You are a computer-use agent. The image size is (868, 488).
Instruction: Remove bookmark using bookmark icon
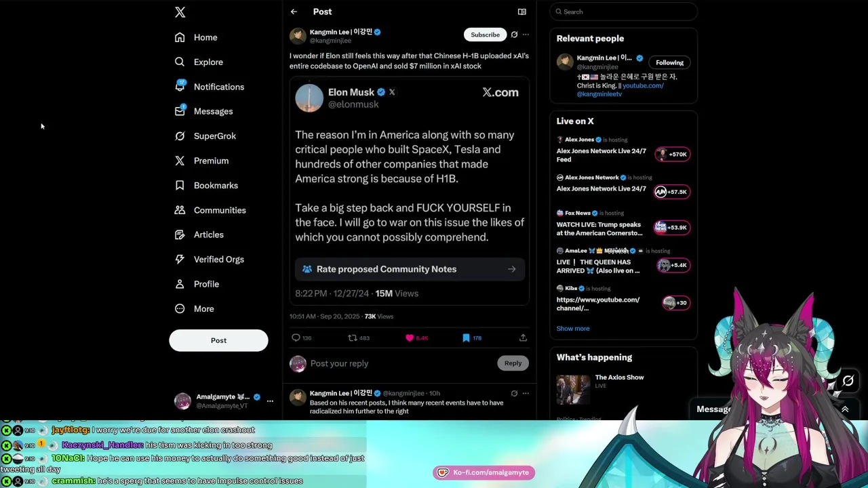pos(466,338)
